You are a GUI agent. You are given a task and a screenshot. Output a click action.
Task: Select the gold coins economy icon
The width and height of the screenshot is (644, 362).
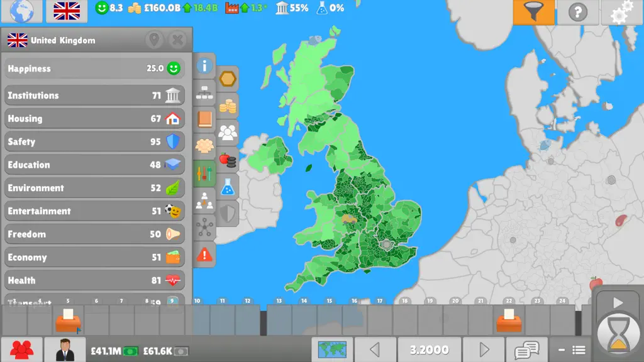click(228, 106)
